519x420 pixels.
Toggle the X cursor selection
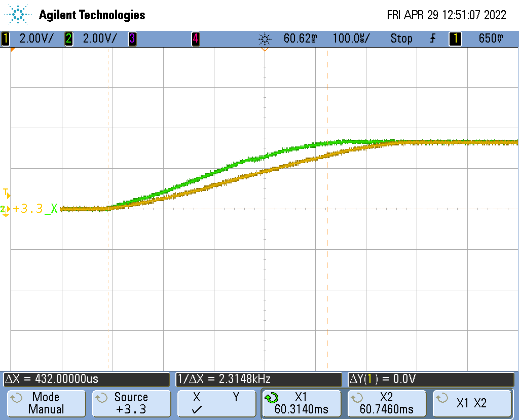click(x=197, y=403)
